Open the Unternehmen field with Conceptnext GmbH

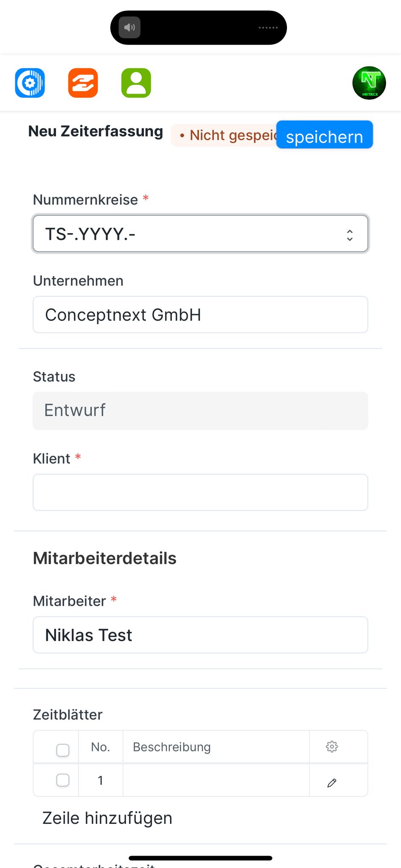click(200, 315)
